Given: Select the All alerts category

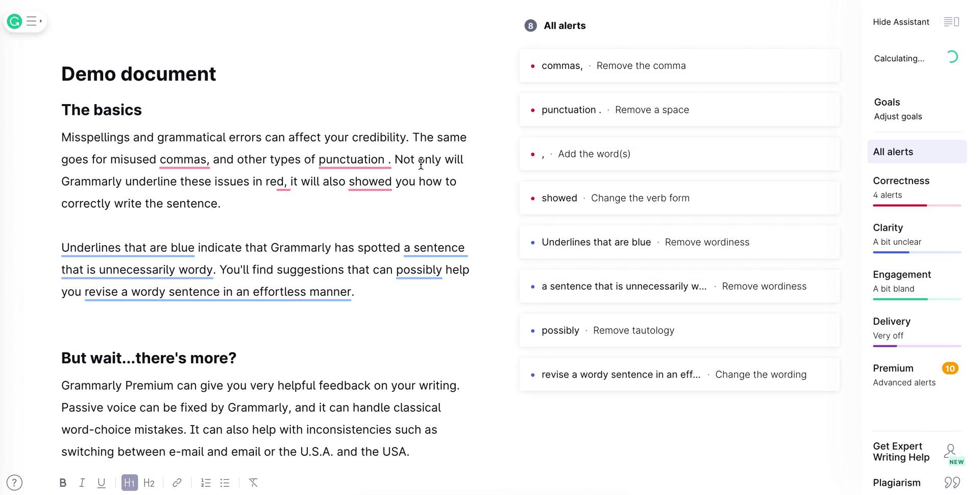Looking at the screenshot, I should pyautogui.click(x=917, y=152).
